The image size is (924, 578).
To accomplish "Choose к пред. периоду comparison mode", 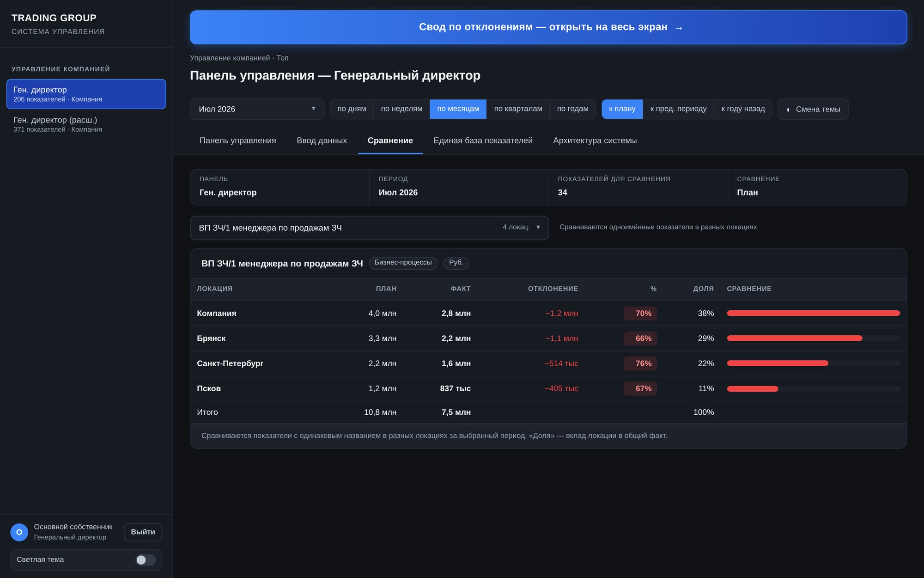I will click(678, 109).
